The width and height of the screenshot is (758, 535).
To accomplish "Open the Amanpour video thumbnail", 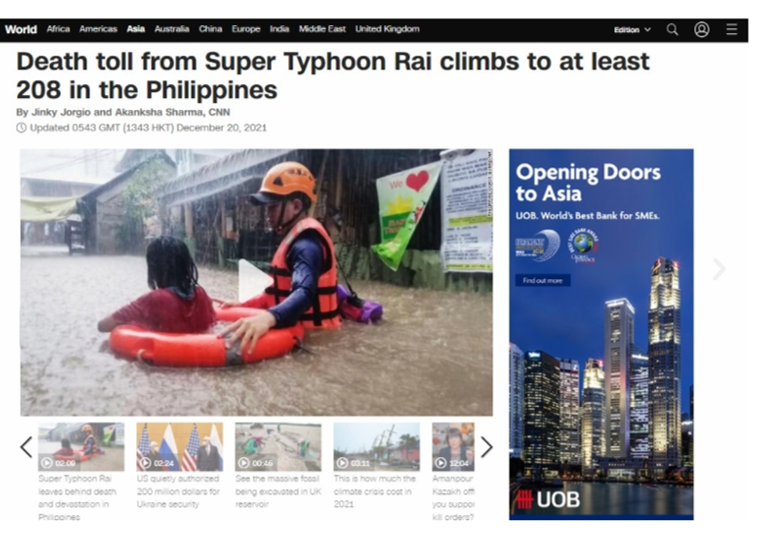I will (x=453, y=447).
